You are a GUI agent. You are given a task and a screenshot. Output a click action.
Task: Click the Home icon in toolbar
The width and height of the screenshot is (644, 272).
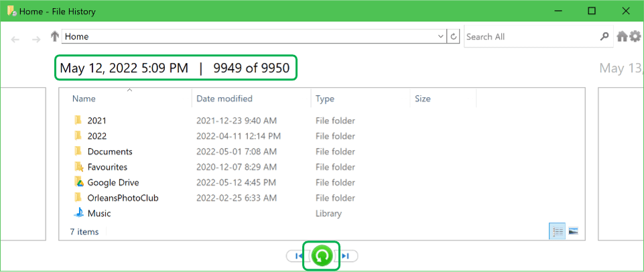point(623,37)
